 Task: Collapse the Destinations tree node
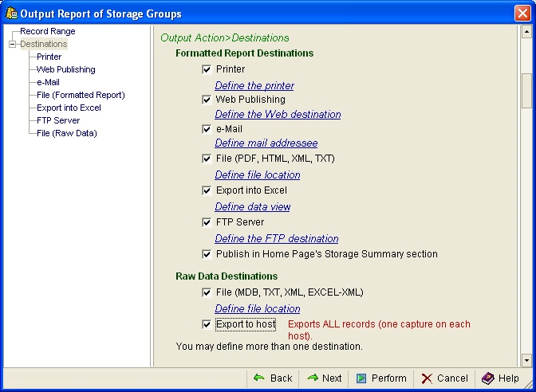(x=12, y=44)
